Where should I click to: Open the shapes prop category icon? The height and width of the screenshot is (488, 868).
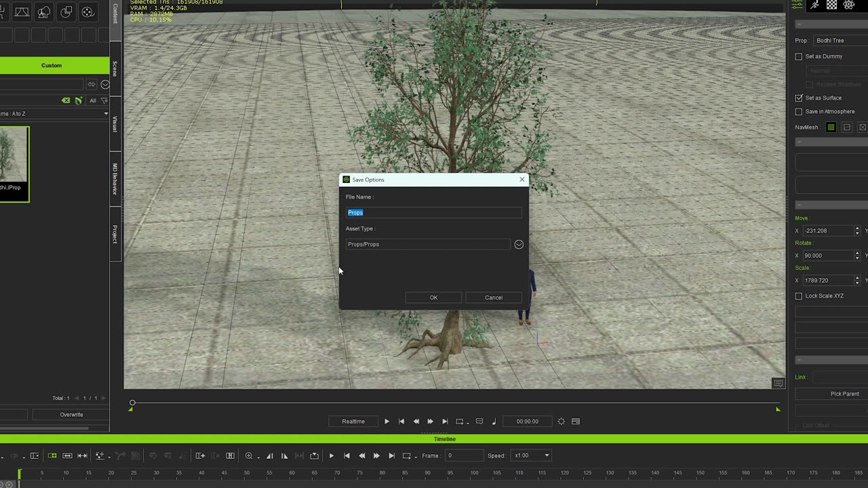click(66, 12)
